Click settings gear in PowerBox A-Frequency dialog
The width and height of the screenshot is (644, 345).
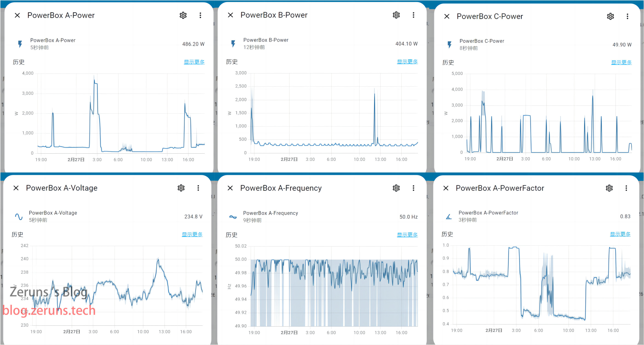pyautogui.click(x=396, y=188)
